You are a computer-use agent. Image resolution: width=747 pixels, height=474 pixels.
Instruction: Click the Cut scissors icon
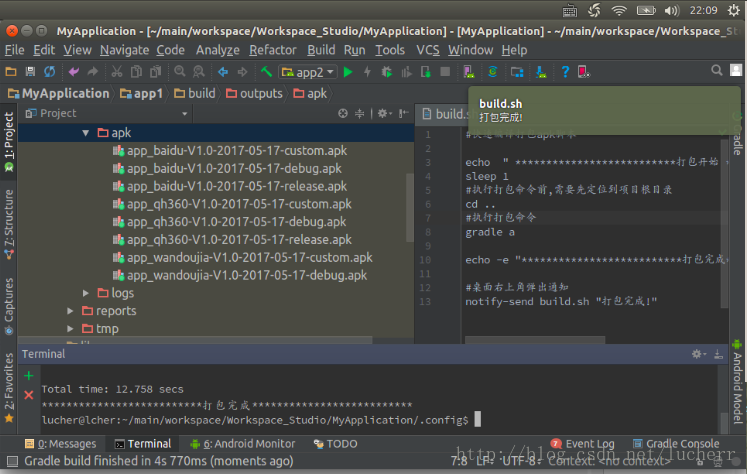click(117, 72)
